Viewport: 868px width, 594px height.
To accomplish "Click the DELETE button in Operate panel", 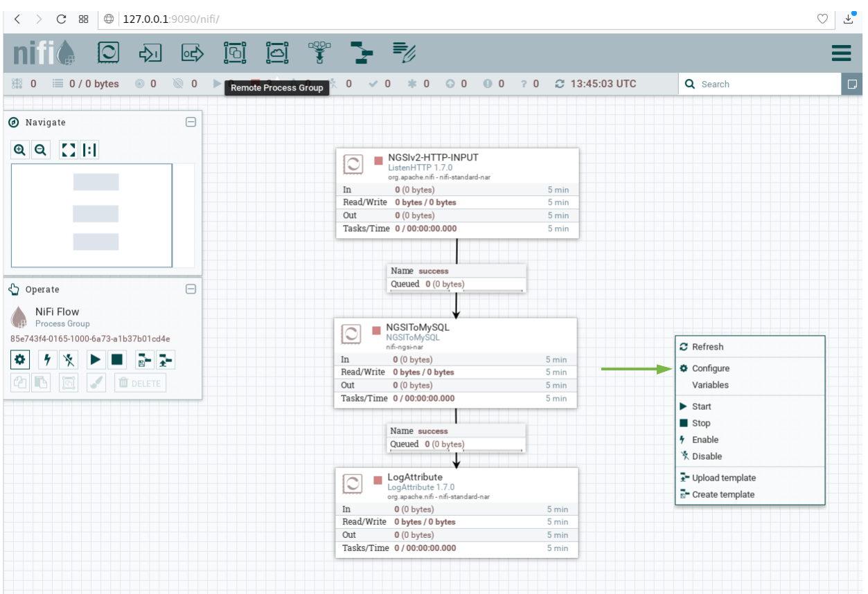I will [140, 383].
